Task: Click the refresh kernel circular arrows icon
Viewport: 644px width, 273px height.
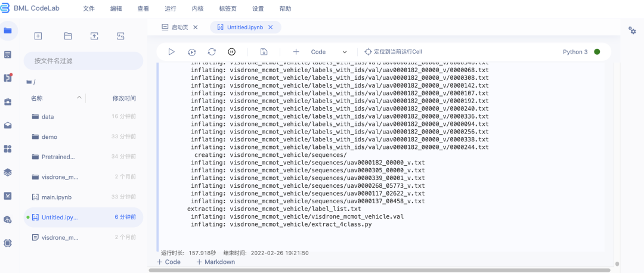Action: [212, 52]
